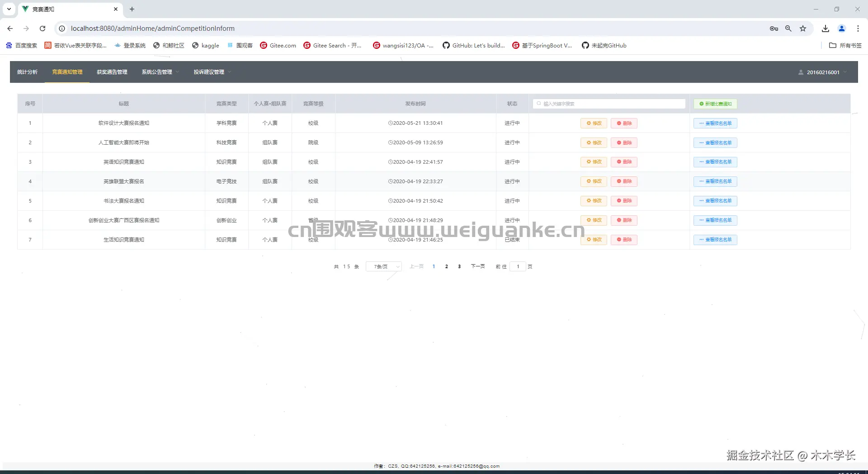Delete the 创新创业大赛广西区赛报名通知 row
The width and height of the screenshot is (868, 474).
click(x=624, y=220)
